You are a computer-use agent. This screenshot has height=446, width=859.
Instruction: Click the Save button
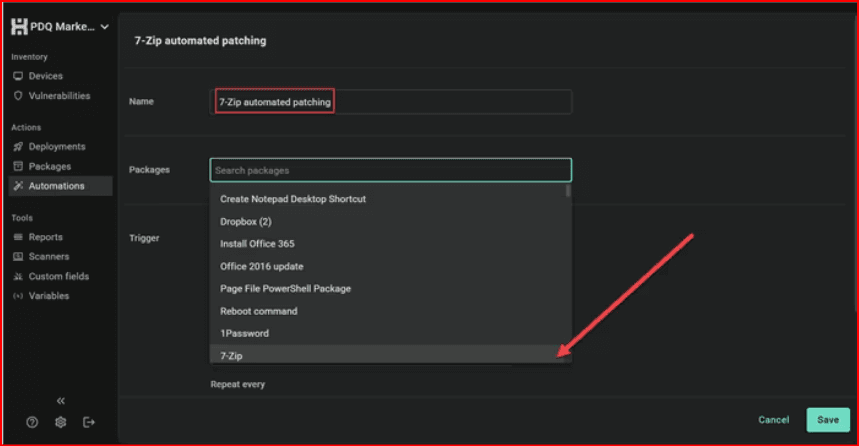pos(827,420)
